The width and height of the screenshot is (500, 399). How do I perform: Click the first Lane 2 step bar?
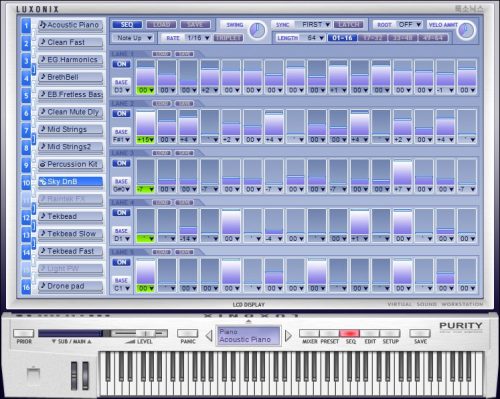coord(146,123)
